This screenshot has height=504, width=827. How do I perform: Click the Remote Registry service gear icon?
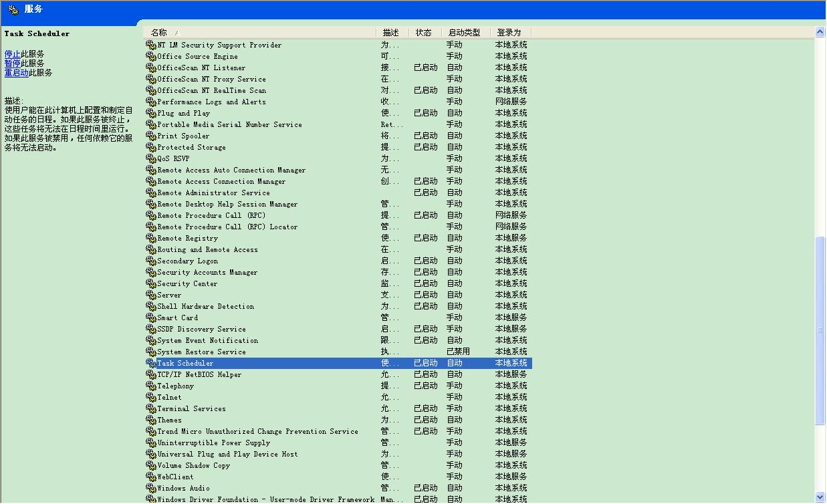pyautogui.click(x=151, y=238)
